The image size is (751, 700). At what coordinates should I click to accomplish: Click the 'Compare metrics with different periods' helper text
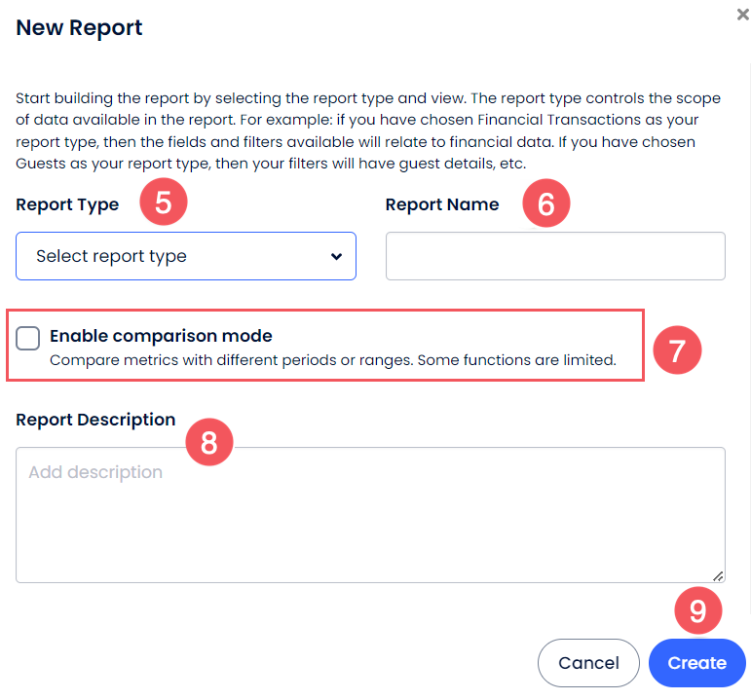pos(332,360)
